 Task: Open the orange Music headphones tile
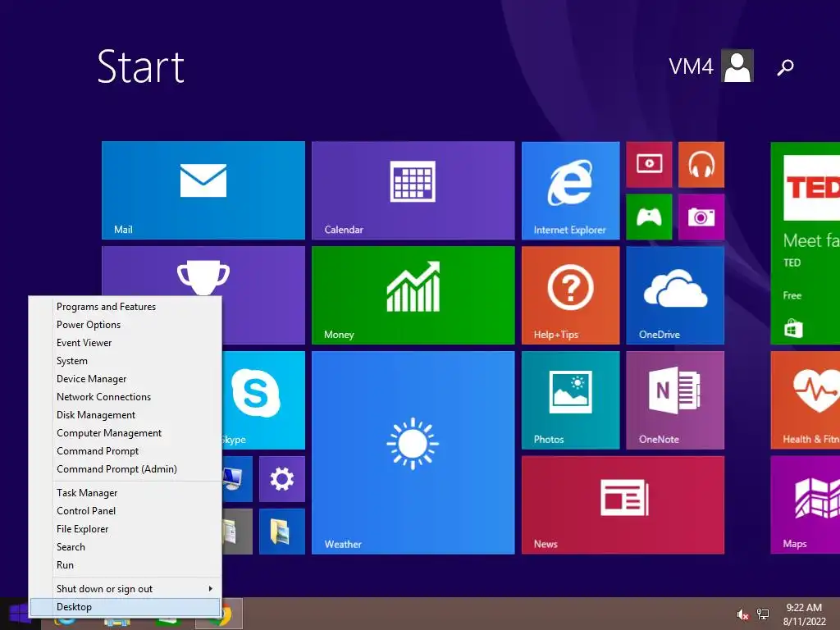pyautogui.click(x=701, y=164)
